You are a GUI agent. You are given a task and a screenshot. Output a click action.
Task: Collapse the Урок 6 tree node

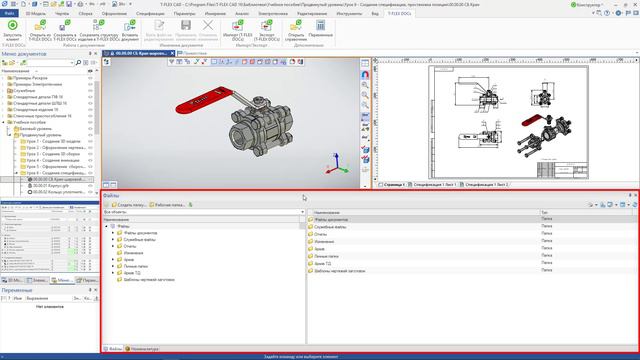[17, 173]
